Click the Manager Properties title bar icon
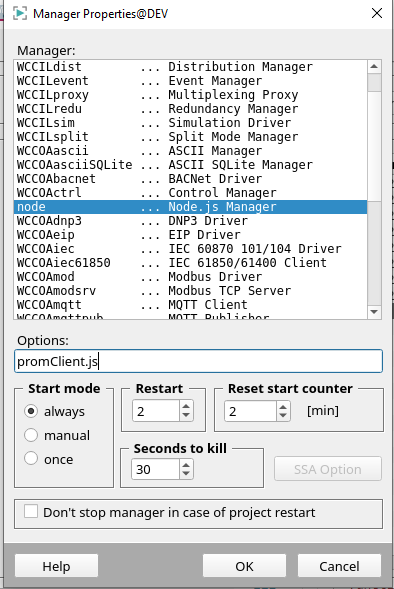 coord(20,14)
